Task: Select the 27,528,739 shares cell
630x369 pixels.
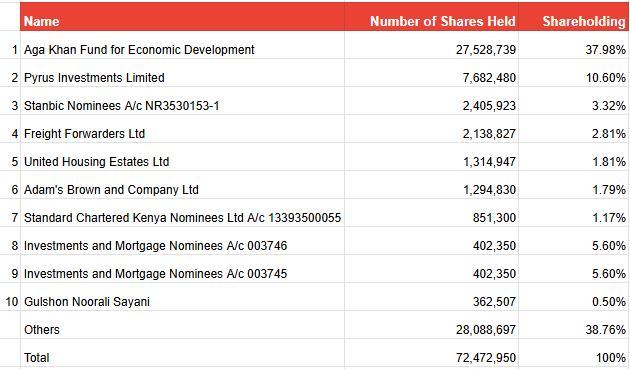Action: click(432, 45)
